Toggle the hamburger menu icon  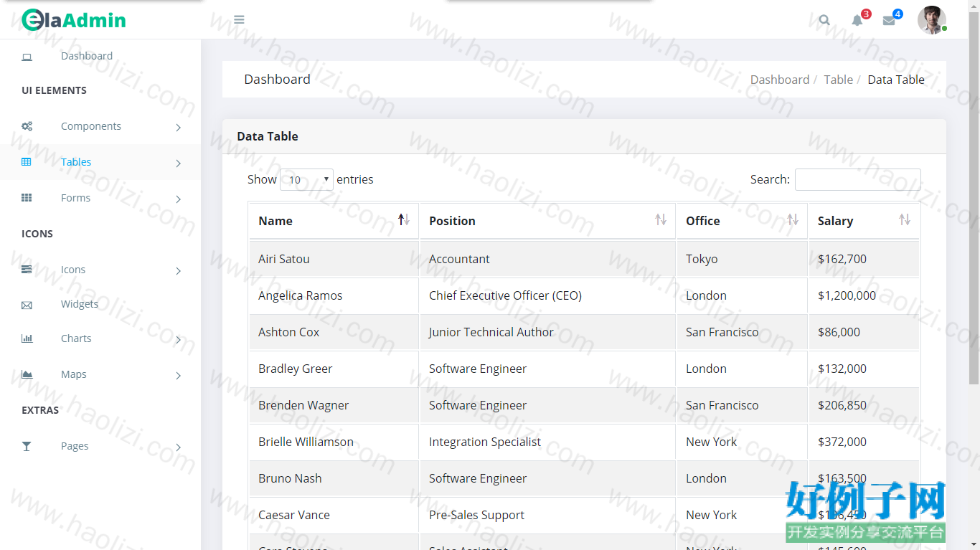[x=239, y=20]
